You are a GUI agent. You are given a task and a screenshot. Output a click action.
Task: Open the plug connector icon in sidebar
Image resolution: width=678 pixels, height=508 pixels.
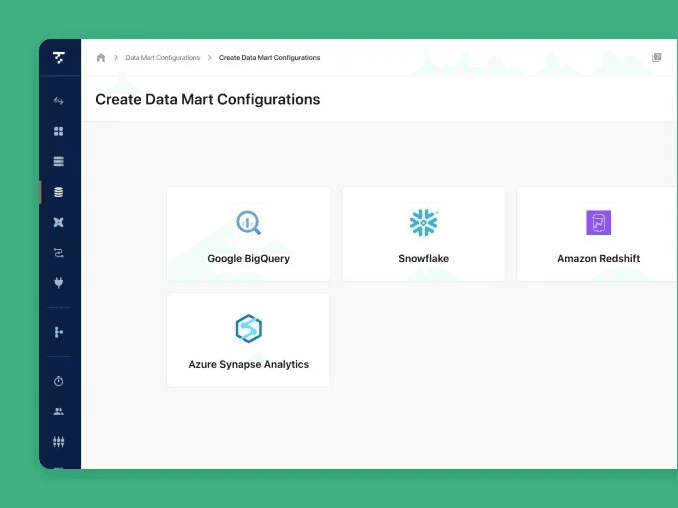pyautogui.click(x=58, y=283)
